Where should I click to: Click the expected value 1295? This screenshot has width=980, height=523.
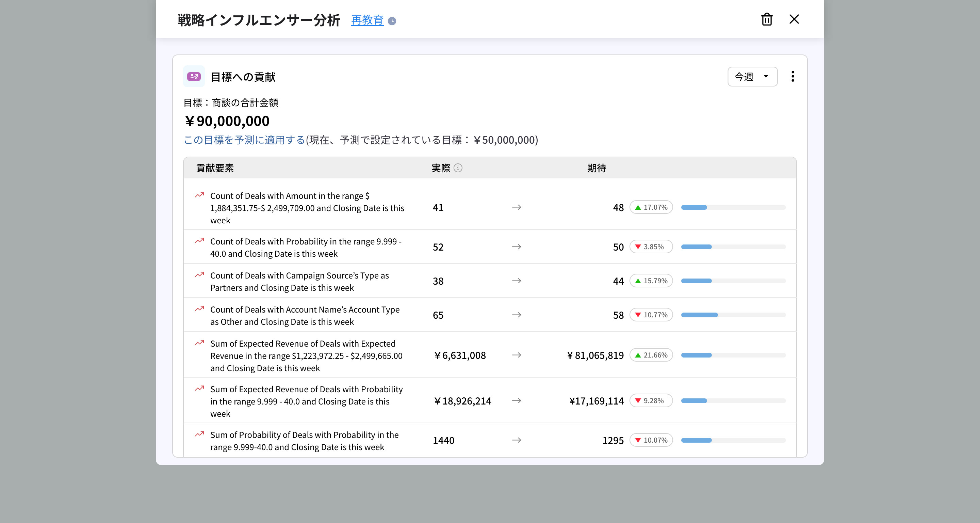point(613,440)
